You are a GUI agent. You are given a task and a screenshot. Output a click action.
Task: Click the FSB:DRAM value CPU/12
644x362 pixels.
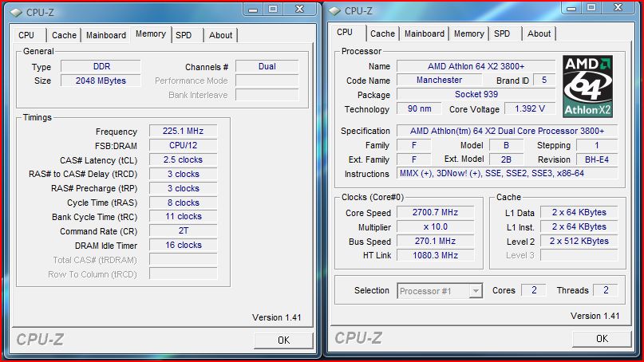[184, 145]
